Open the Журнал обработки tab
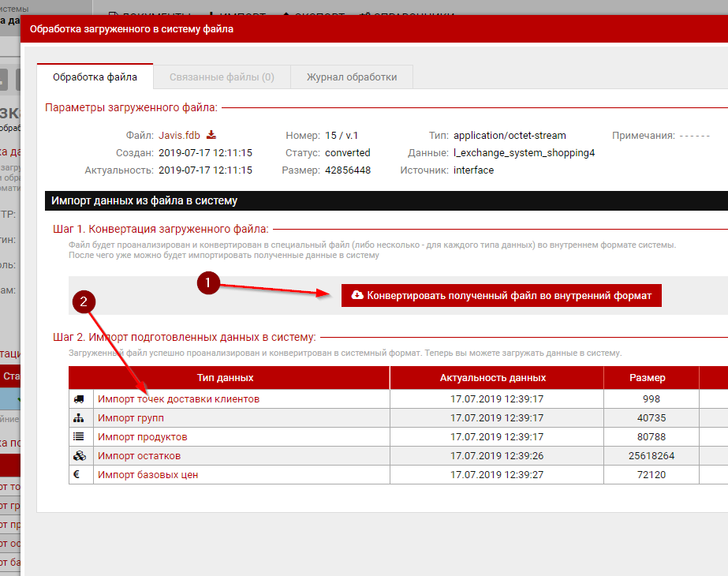 click(351, 77)
